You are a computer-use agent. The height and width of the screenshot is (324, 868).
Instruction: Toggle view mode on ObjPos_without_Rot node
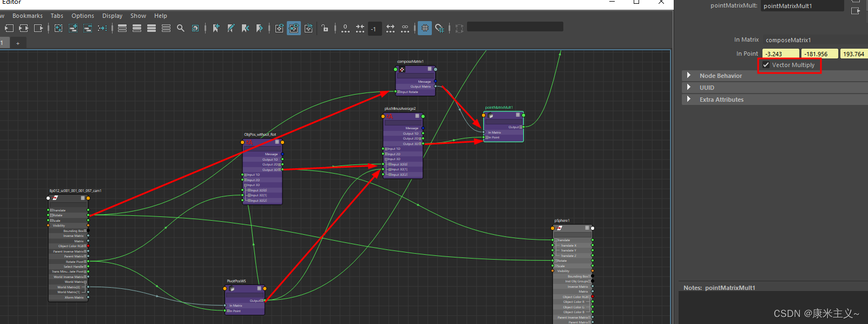(x=277, y=142)
